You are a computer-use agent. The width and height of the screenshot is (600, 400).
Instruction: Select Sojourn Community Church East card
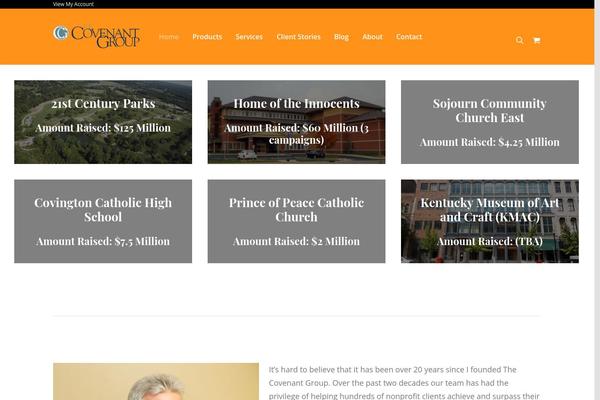[490, 122]
